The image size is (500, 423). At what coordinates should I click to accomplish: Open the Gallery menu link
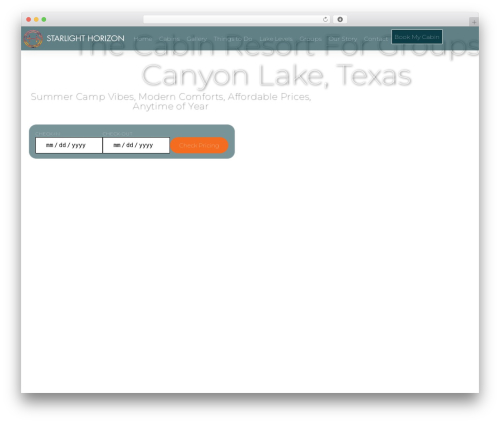coord(197,39)
